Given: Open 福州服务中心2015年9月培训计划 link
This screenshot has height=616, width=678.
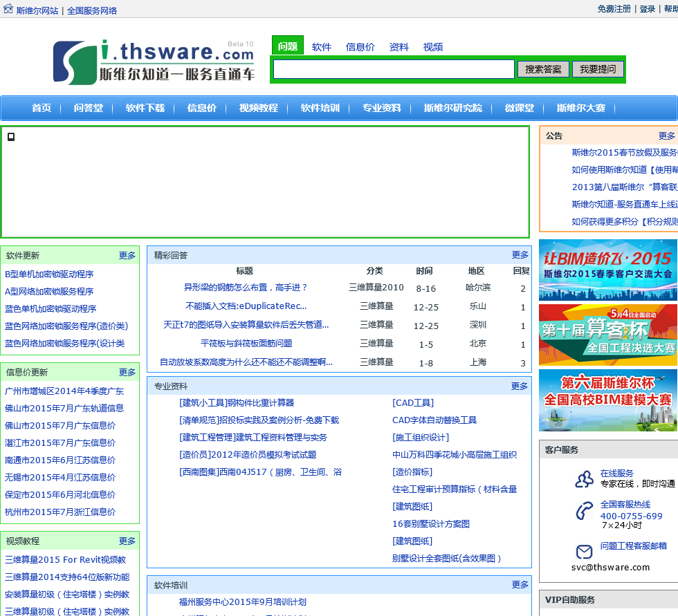Looking at the screenshot, I should pos(243,601).
